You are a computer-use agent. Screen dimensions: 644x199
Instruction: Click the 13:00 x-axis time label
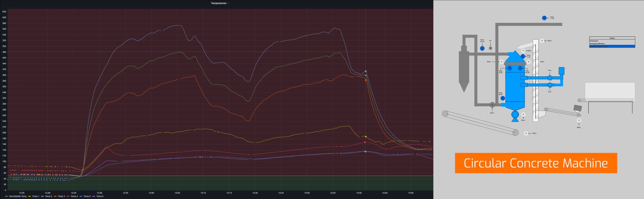[x=151, y=193]
